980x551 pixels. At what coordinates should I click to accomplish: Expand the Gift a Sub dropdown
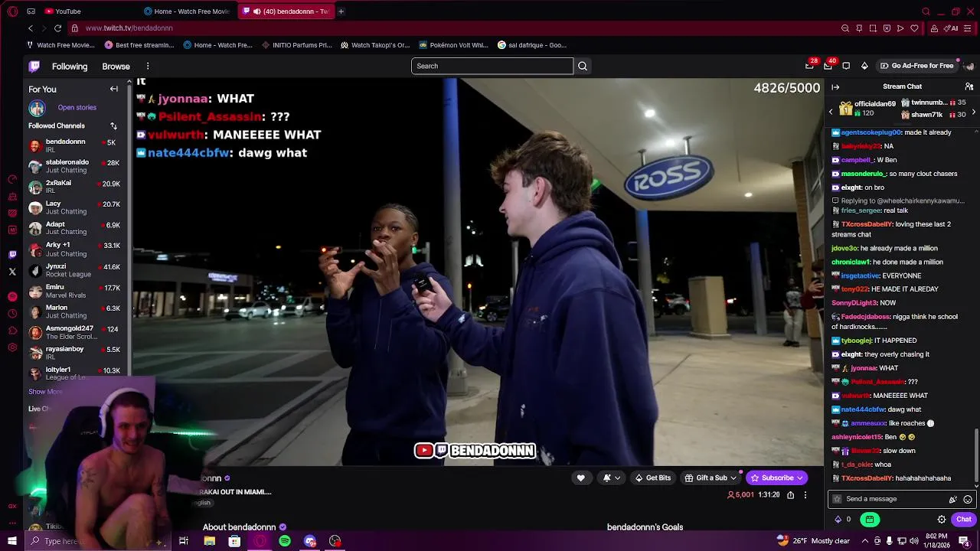click(733, 478)
